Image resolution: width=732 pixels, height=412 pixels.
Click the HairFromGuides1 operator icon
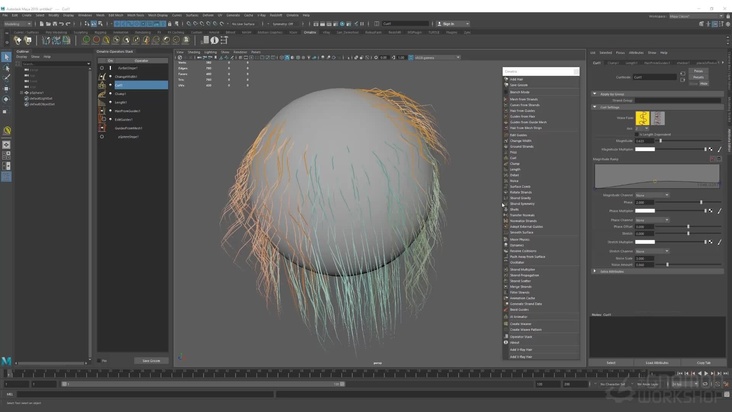102,111
